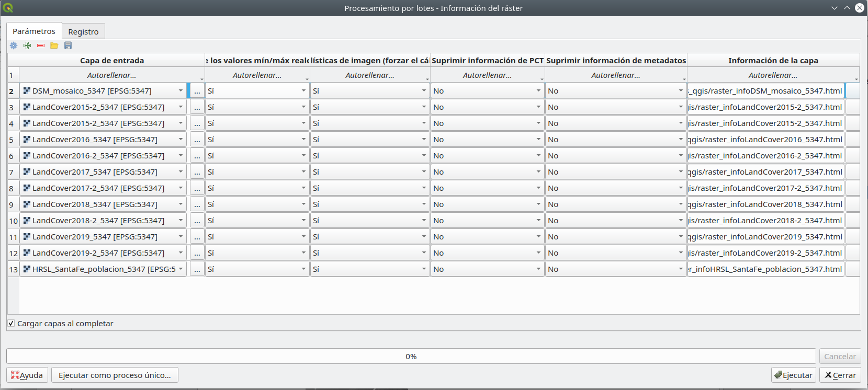Open input layer dropdown for LandCover2016-2_5347

[103, 156]
